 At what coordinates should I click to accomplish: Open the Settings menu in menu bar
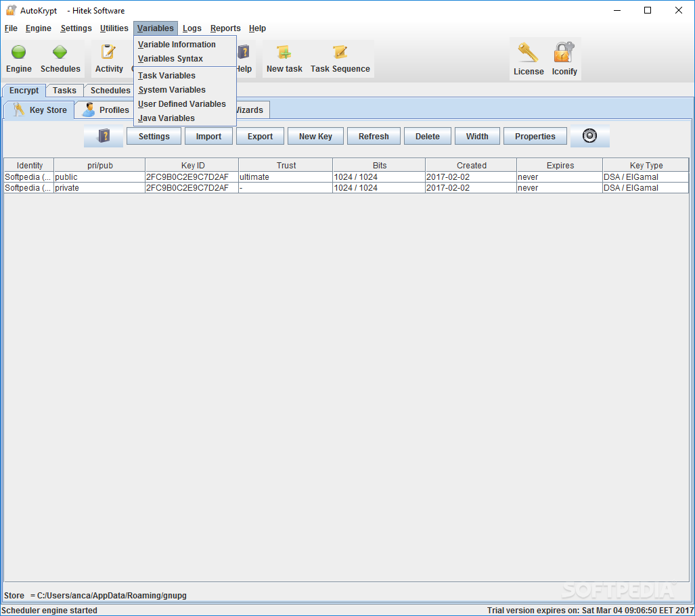76,28
